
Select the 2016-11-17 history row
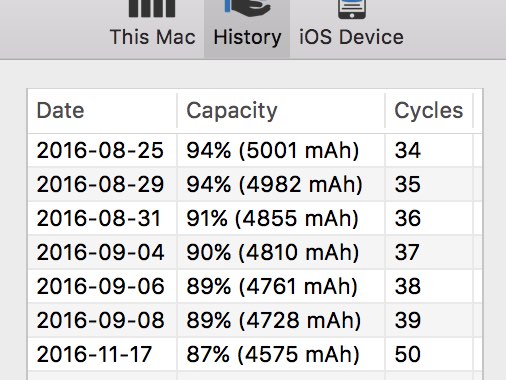[x=255, y=354]
